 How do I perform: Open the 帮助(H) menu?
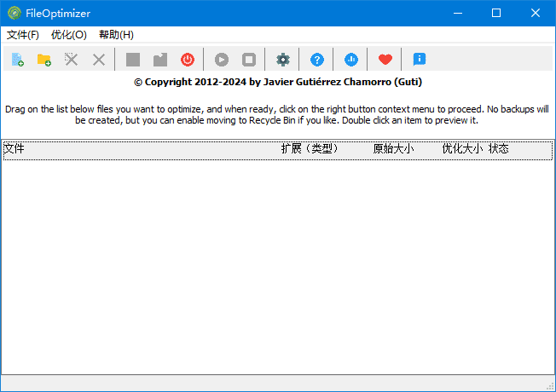pos(116,35)
